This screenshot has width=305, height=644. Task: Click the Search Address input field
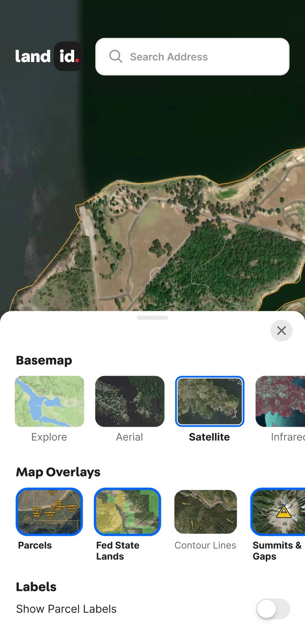[193, 57]
